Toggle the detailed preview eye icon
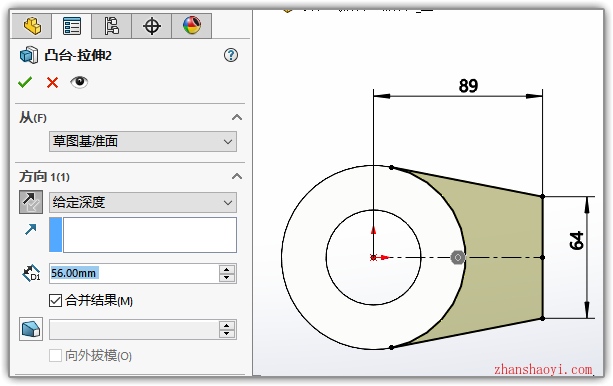613x386 pixels. pos(79,82)
